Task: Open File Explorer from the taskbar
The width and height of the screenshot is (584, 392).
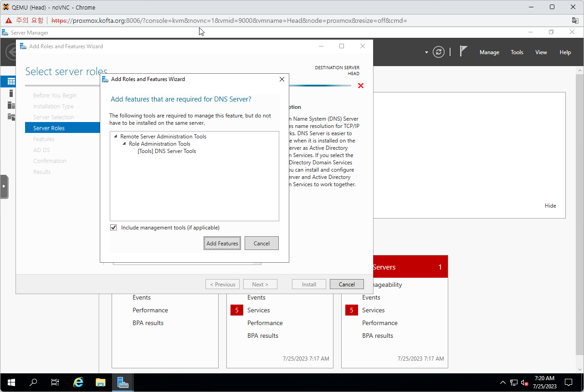Action: [x=100, y=382]
